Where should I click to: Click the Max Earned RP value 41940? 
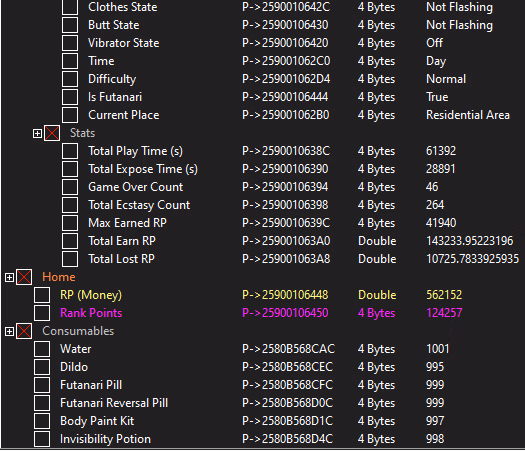click(x=441, y=223)
